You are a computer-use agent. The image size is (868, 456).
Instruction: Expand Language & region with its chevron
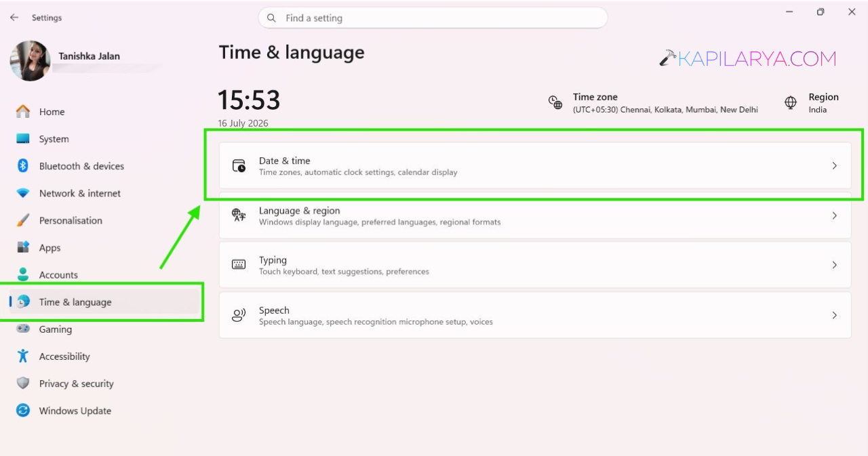coord(835,215)
